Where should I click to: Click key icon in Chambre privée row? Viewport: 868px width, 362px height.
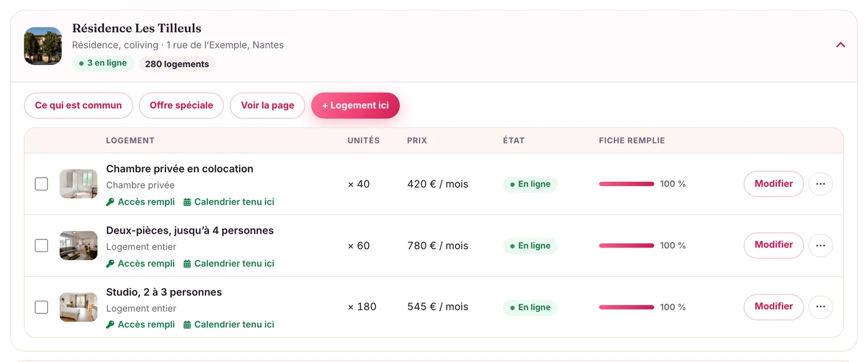111,202
